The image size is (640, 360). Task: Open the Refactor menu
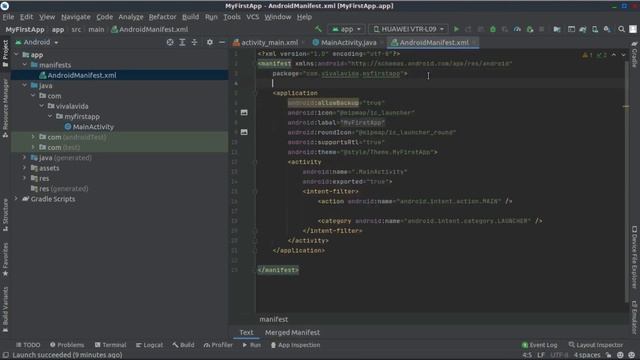[162, 17]
